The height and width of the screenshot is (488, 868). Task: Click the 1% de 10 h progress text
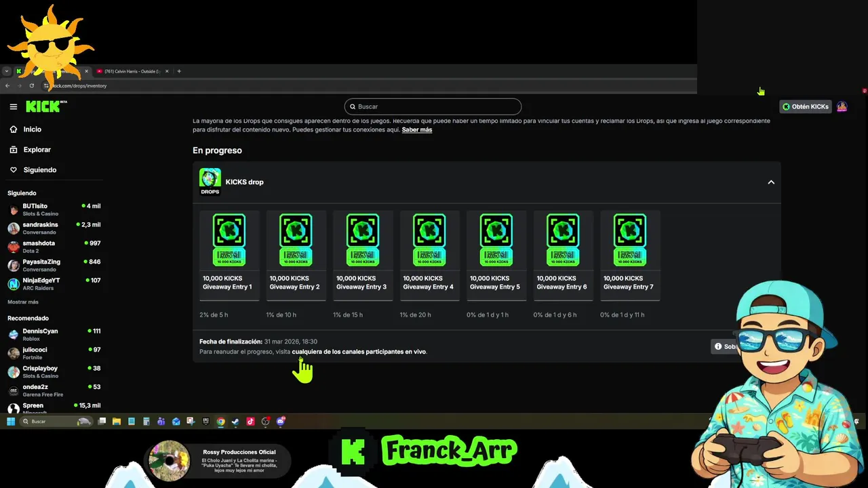pyautogui.click(x=281, y=315)
